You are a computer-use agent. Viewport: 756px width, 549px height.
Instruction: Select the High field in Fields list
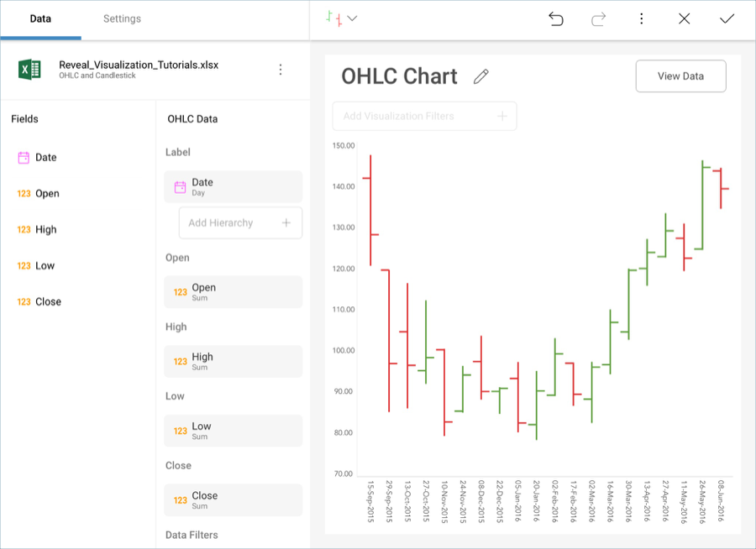(x=45, y=229)
